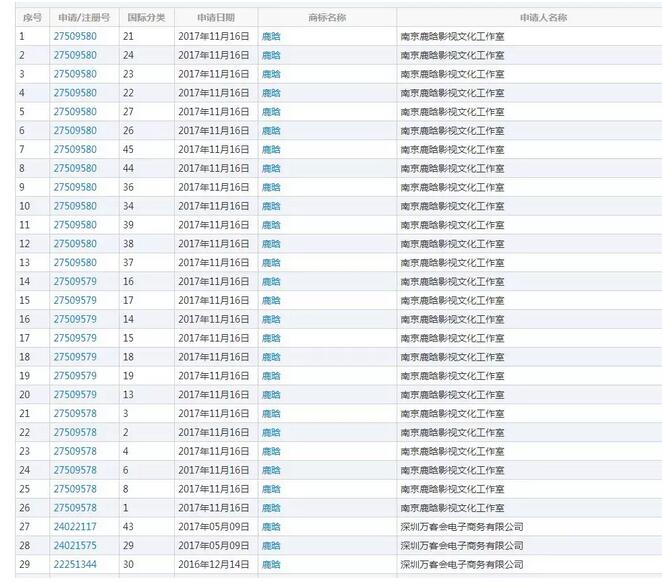Viewport: 662px width, 588px height.
Task: Click 鹿晗 trademark link in row 24
Action: (x=271, y=470)
